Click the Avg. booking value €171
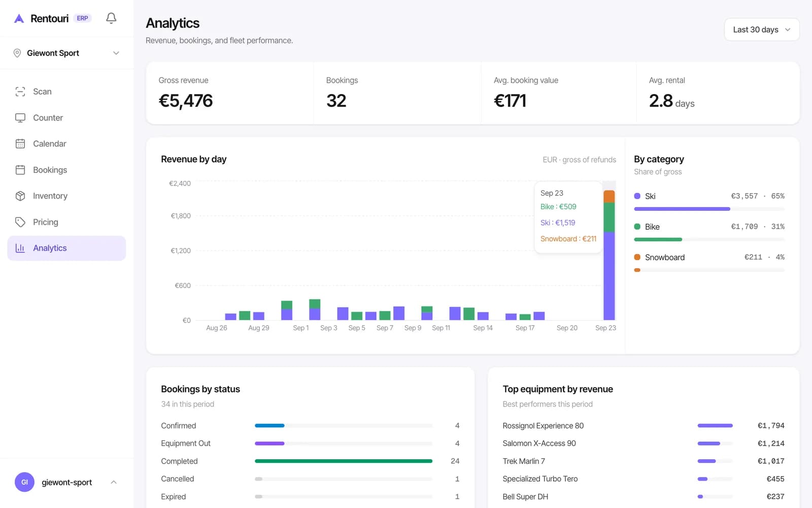 click(510, 101)
